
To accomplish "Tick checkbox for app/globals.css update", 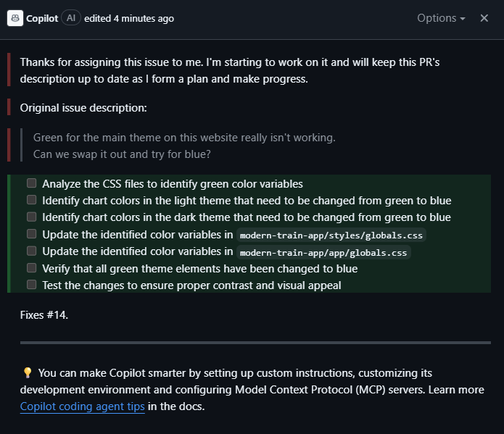I will (32, 251).
